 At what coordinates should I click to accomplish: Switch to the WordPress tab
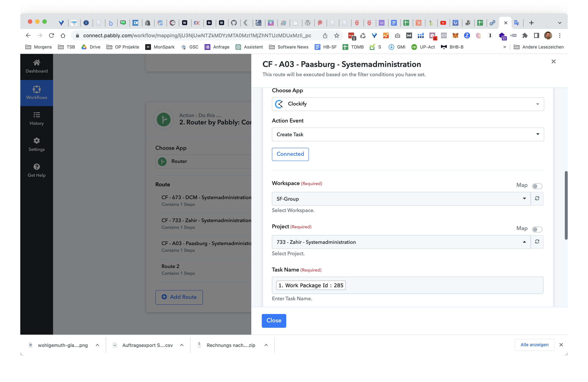[308, 23]
